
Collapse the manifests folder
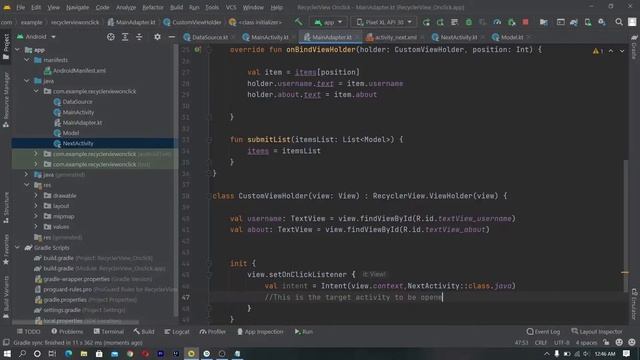click(27, 60)
